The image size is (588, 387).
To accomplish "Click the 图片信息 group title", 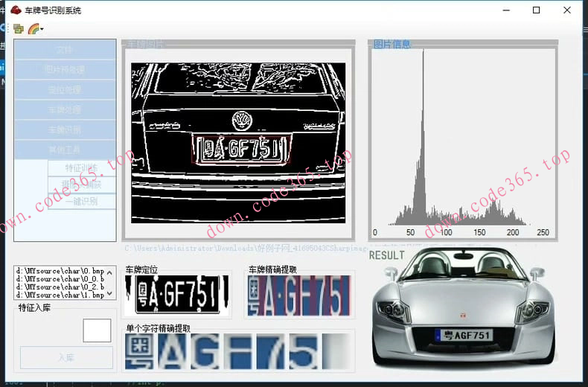I will click(392, 44).
